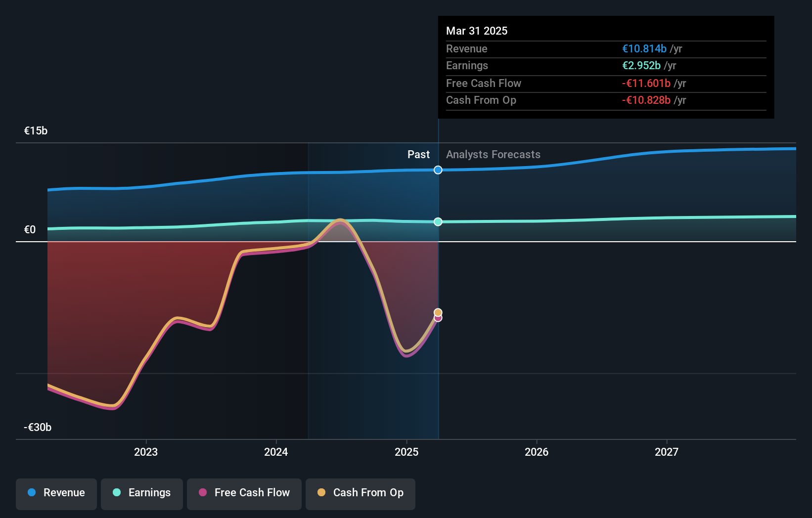Image resolution: width=812 pixels, height=518 pixels.
Task: Click the 2024 x-axis label
Action: click(276, 452)
